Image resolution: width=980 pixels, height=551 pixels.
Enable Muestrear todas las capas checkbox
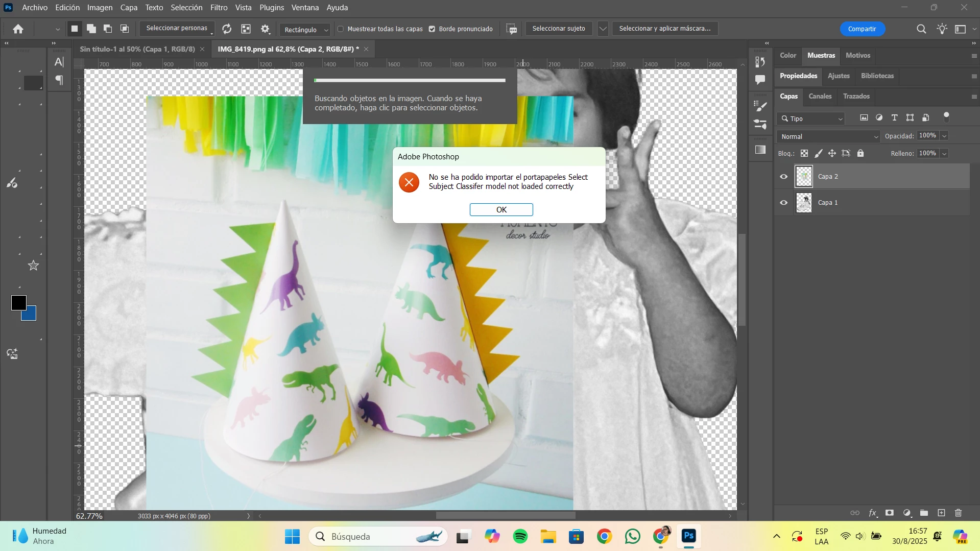pyautogui.click(x=341, y=29)
